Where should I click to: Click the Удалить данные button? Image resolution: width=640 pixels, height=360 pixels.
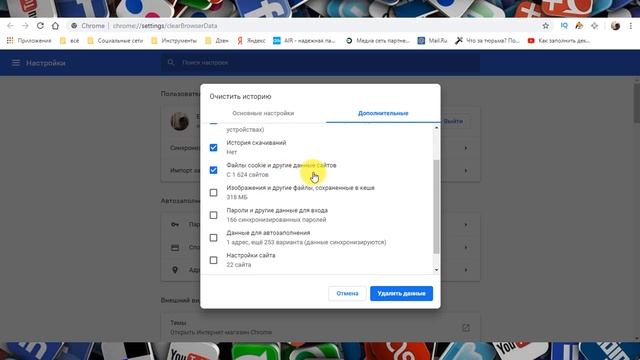pyautogui.click(x=402, y=293)
